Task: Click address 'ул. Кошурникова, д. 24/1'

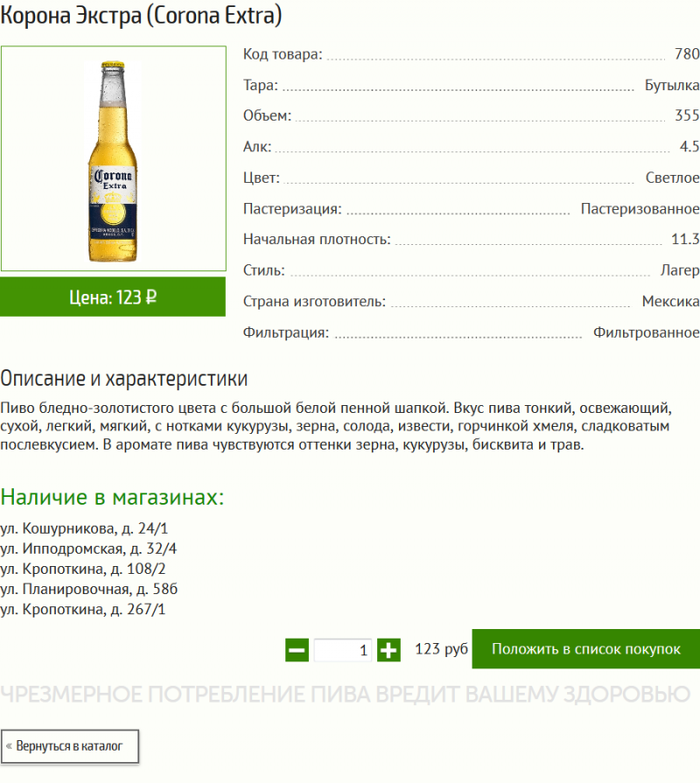Action: [x=84, y=528]
